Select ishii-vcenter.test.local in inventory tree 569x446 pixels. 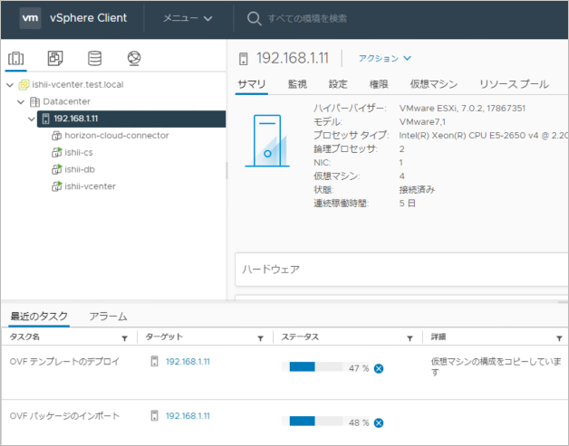point(78,85)
